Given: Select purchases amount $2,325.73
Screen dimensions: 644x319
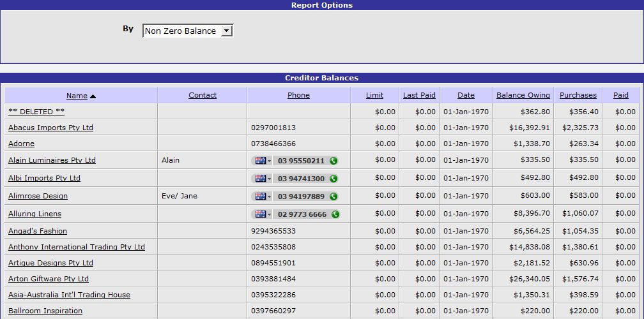Looking at the screenshot, I should [580, 128].
